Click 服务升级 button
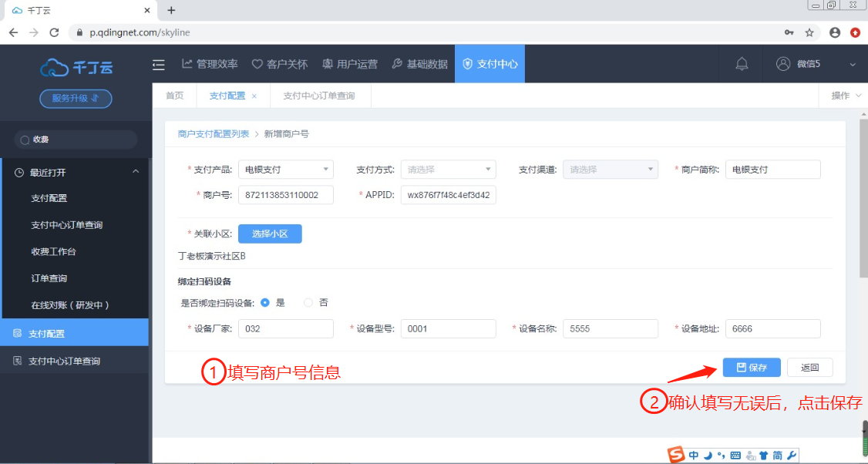The height and width of the screenshot is (464, 868). (76, 99)
